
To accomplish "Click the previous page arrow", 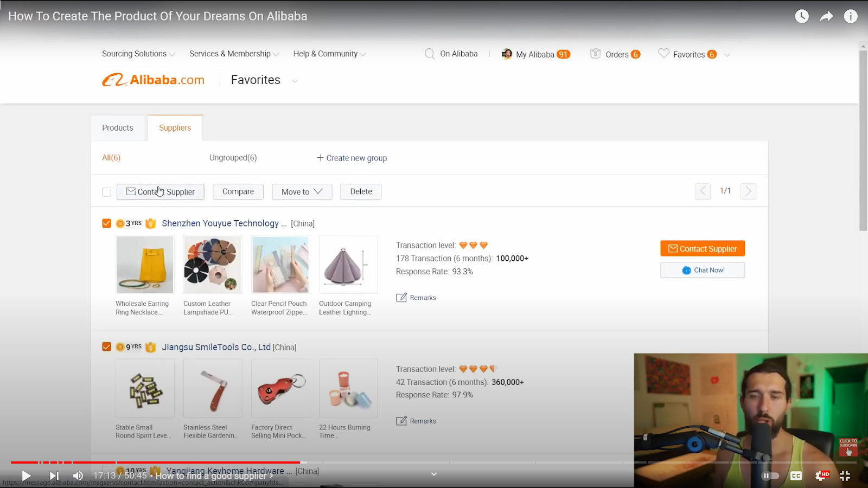I will point(703,191).
